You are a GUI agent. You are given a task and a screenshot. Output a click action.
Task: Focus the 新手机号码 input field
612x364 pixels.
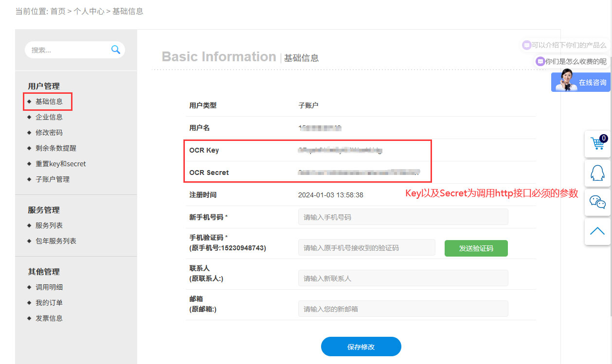pyautogui.click(x=403, y=217)
